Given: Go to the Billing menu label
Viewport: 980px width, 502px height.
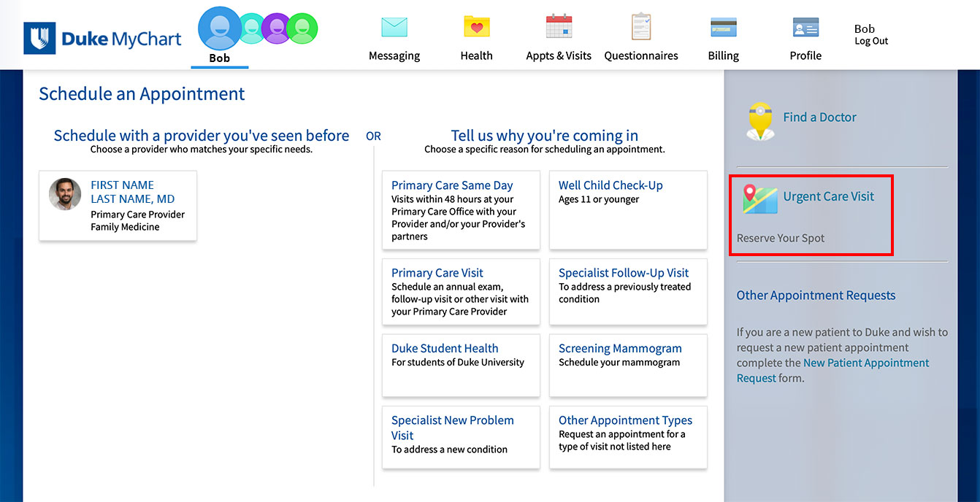Looking at the screenshot, I should tap(724, 55).
